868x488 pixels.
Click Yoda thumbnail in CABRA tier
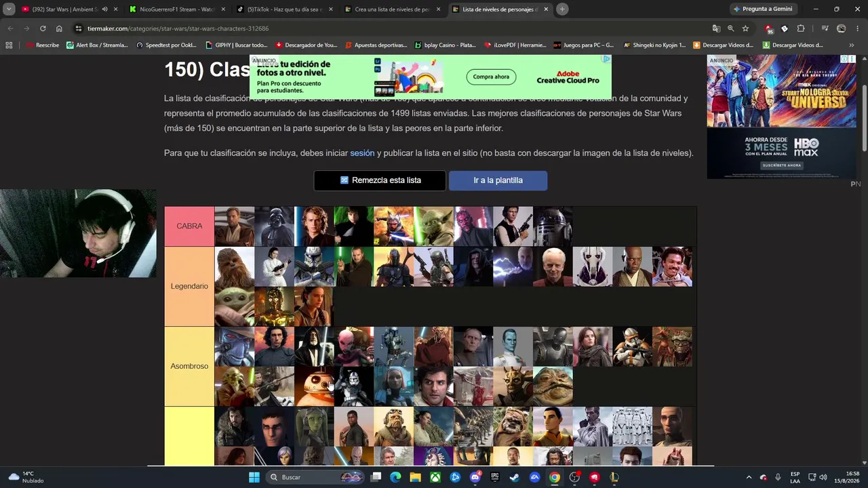click(x=434, y=226)
